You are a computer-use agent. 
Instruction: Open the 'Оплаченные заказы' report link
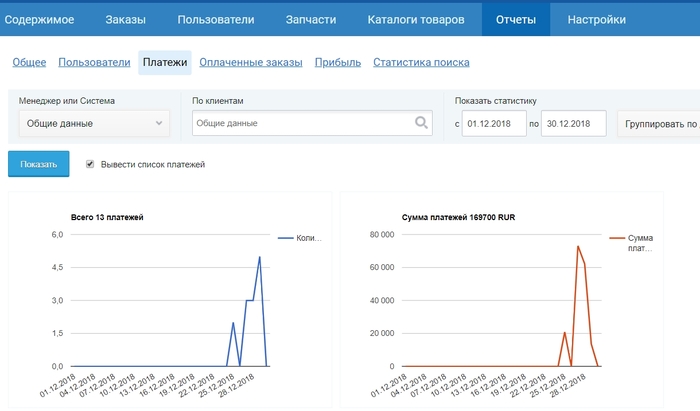click(x=250, y=63)
